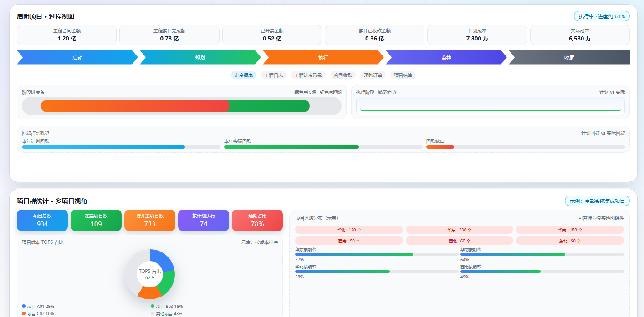Open the 工程日志 tab
Screen dimensions: 644x317
[x=274, y=75]
